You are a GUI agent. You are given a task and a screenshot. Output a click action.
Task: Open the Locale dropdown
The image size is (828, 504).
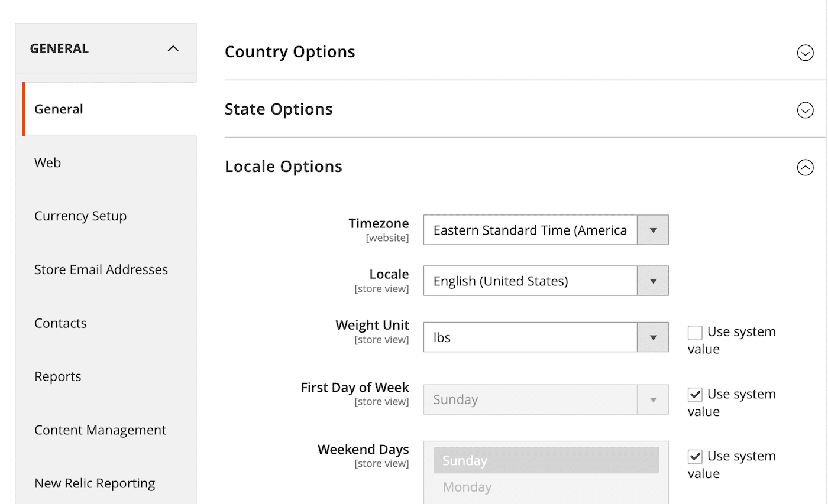tap(652, 281)
